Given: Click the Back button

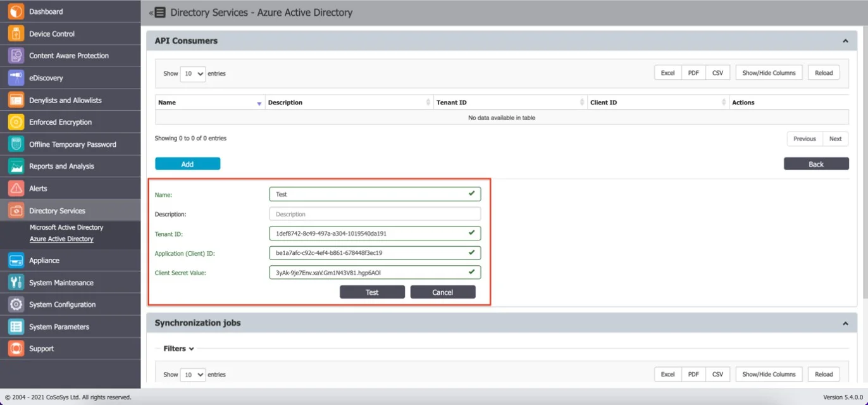Looking at the screenshot, I should (x=816, y=164).
